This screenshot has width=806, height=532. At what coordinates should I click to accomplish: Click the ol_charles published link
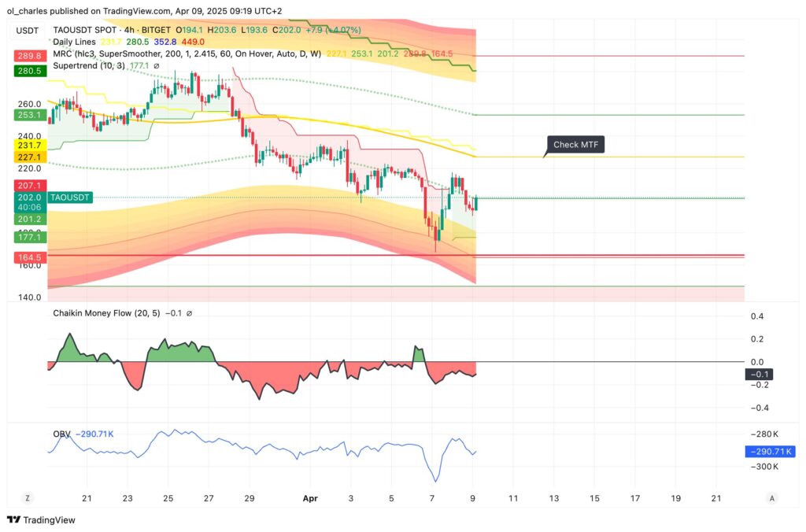tap(25, 11)
